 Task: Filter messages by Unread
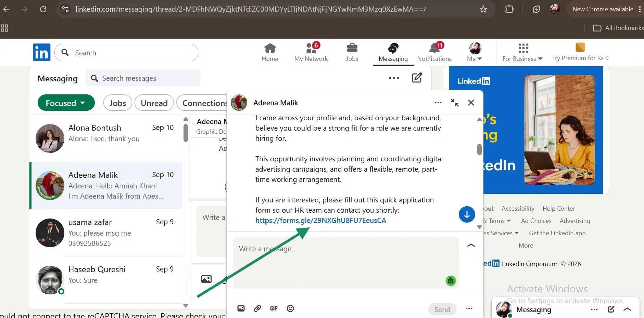point(154,103)
